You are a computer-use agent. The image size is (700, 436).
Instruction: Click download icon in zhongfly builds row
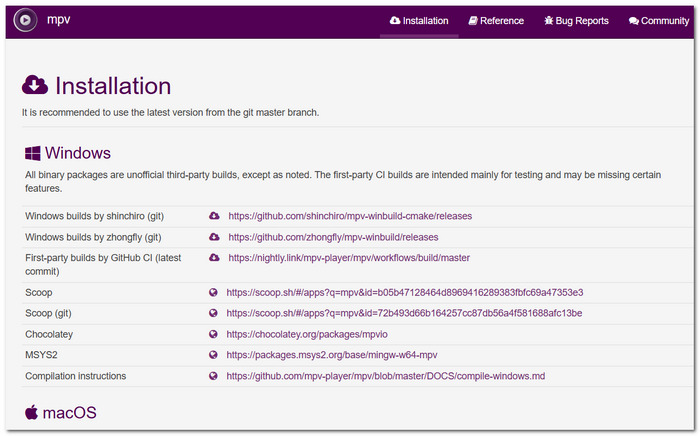tap(214, 237)
